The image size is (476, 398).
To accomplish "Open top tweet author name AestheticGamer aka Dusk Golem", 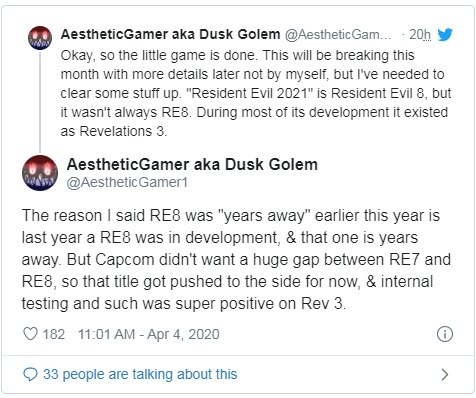I will [x=170, y=34].
